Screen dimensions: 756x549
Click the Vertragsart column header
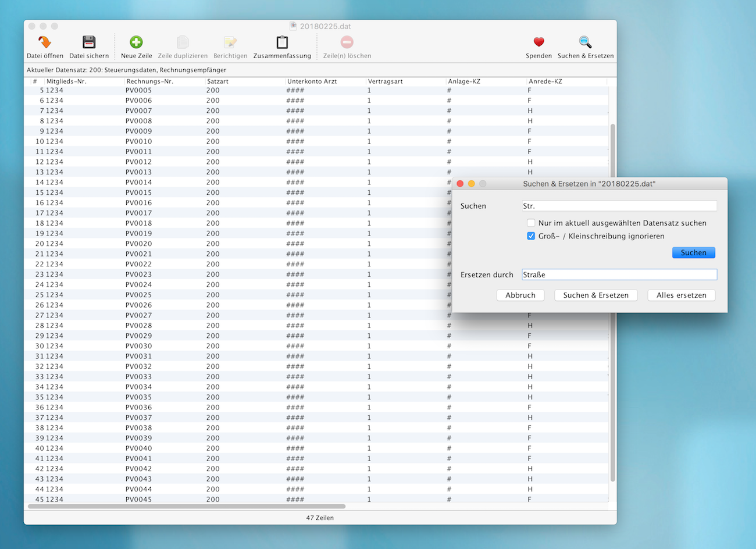[x=386, y=81]
